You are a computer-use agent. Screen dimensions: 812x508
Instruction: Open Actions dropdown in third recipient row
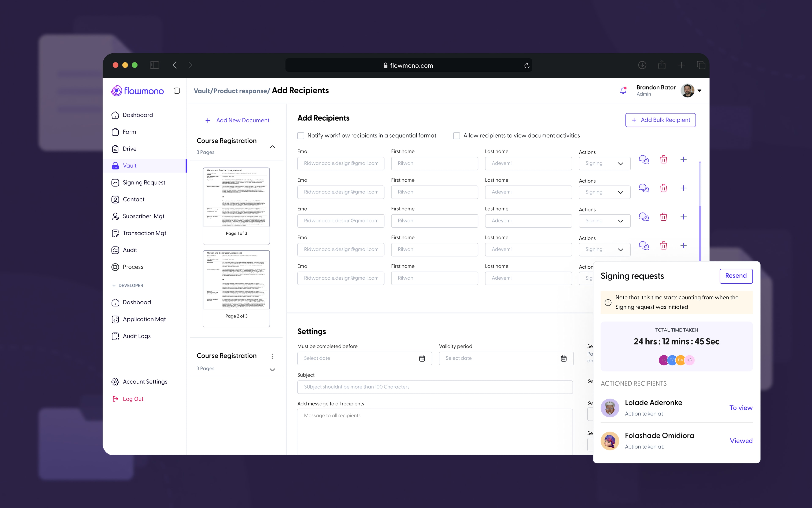point(604,221)
